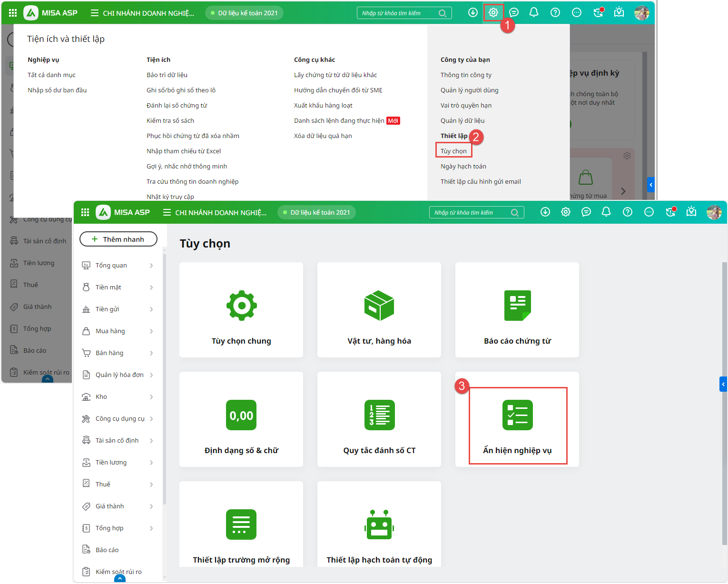
Task: Click the notification bell in lower header
Action: (x=606, y=212)
